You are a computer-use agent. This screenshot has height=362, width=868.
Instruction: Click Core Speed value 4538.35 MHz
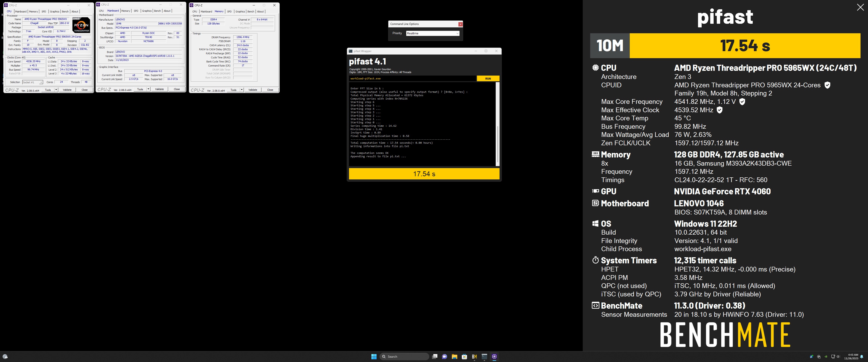pyautogui.click(x=33, y=61)
